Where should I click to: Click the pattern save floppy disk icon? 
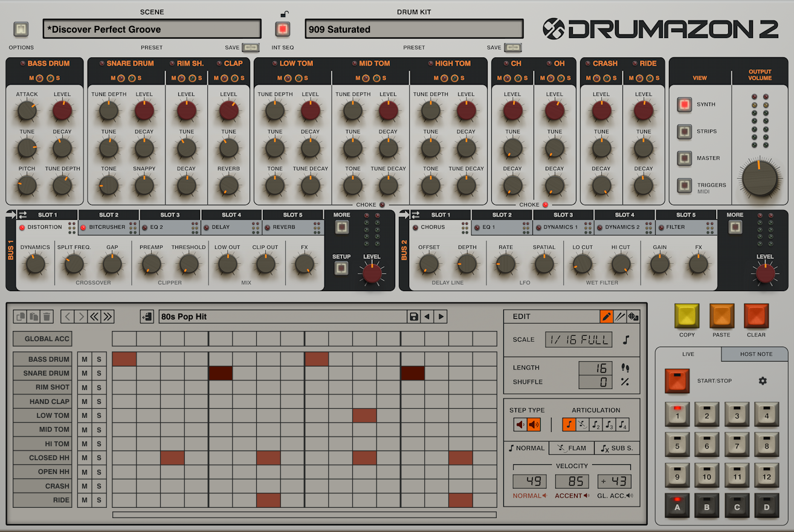coord(414,316)
